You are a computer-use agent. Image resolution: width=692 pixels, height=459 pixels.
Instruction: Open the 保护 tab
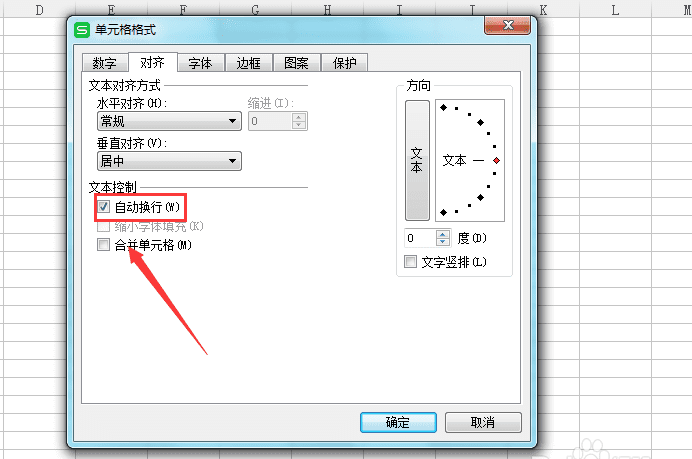click(x=344, y=63)
